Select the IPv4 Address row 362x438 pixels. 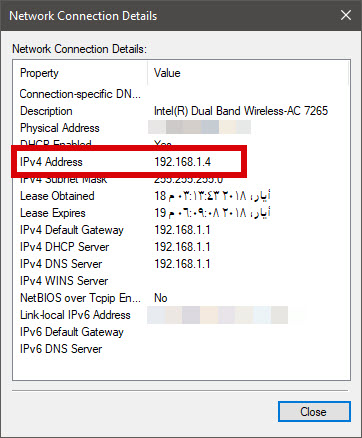click(181, 162)
